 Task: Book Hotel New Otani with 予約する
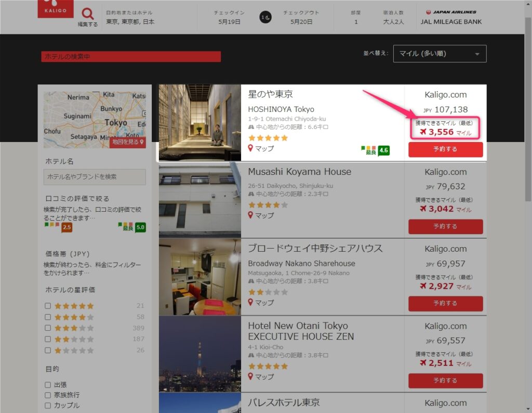pyautogui.click(x=445, y=381)
